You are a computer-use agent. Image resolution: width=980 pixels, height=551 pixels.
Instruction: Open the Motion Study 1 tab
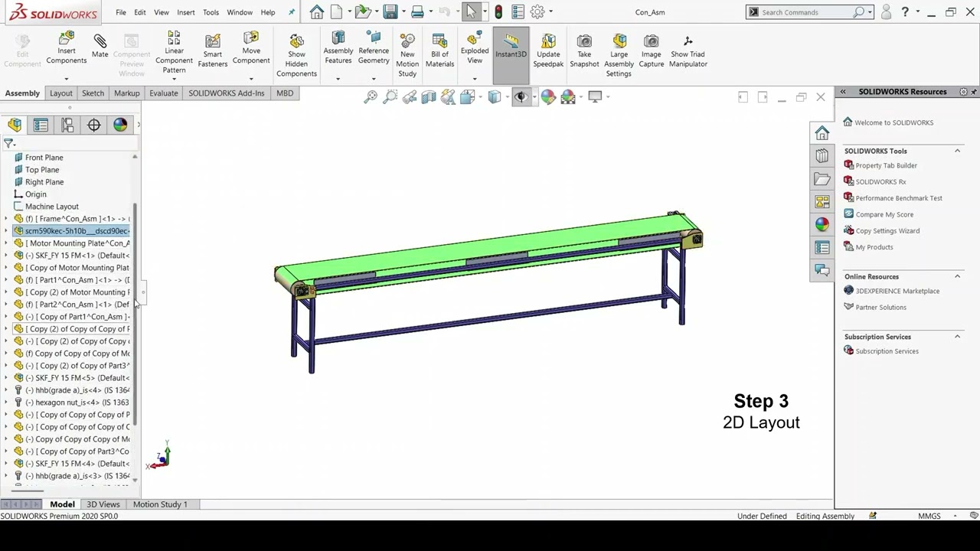[x=160, y=504]
